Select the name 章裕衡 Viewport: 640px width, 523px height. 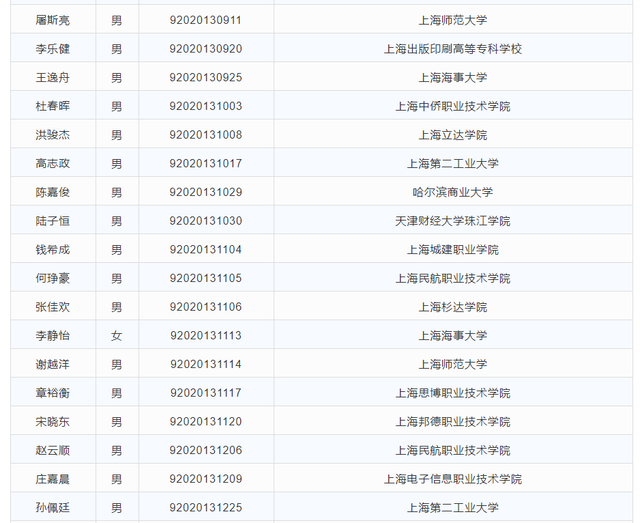(53, 393)
